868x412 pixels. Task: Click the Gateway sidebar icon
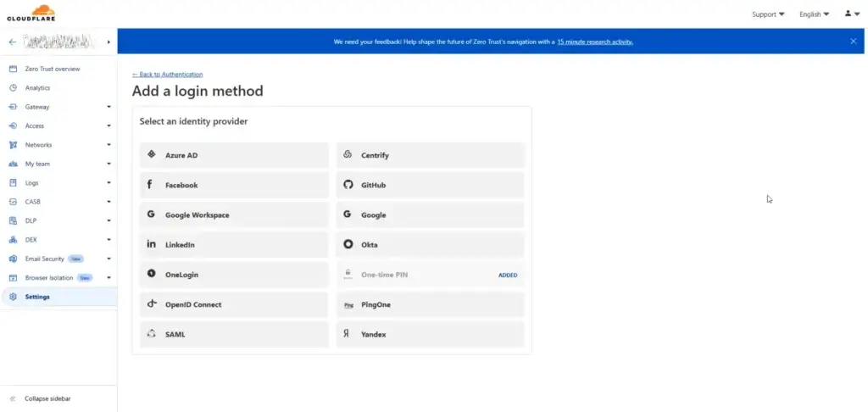[x=14, y=107]
